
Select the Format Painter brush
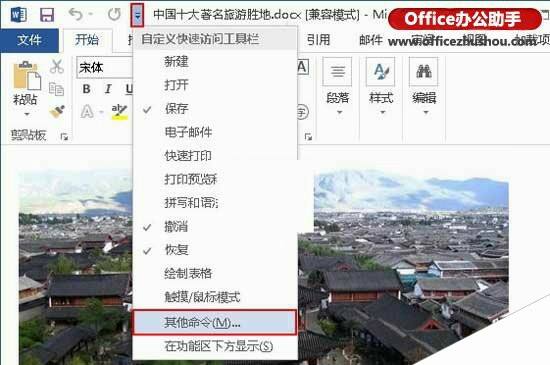(x=56, y=111)
